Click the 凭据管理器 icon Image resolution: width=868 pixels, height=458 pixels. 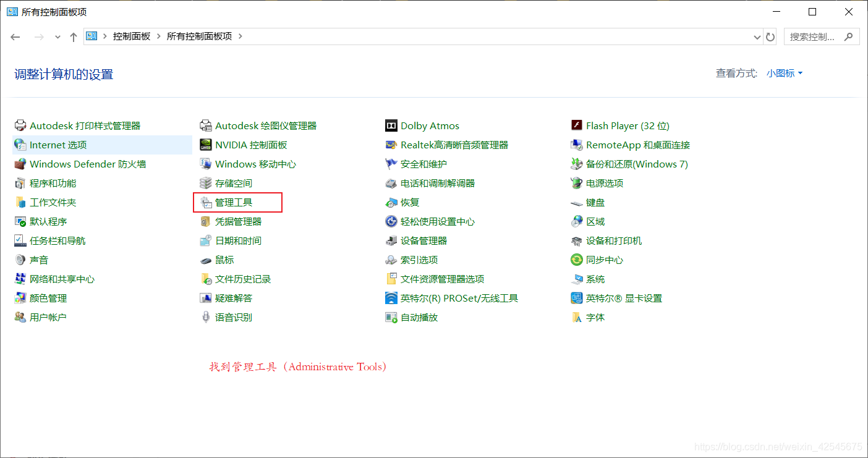[206, 222]
